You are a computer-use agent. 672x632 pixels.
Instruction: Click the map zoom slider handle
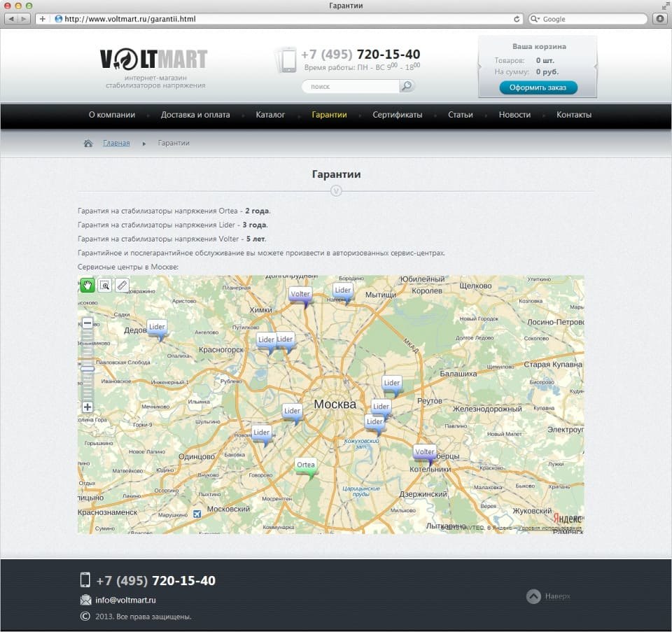click(x=87, y=369)
